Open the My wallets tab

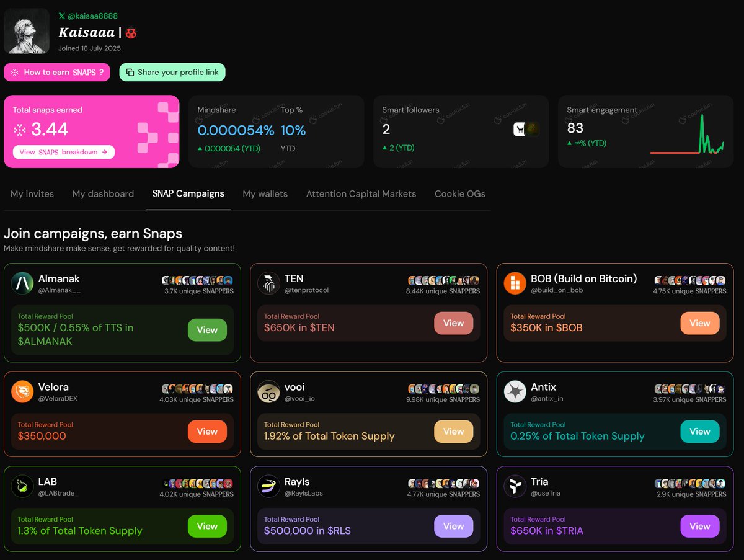pos(265,194)
